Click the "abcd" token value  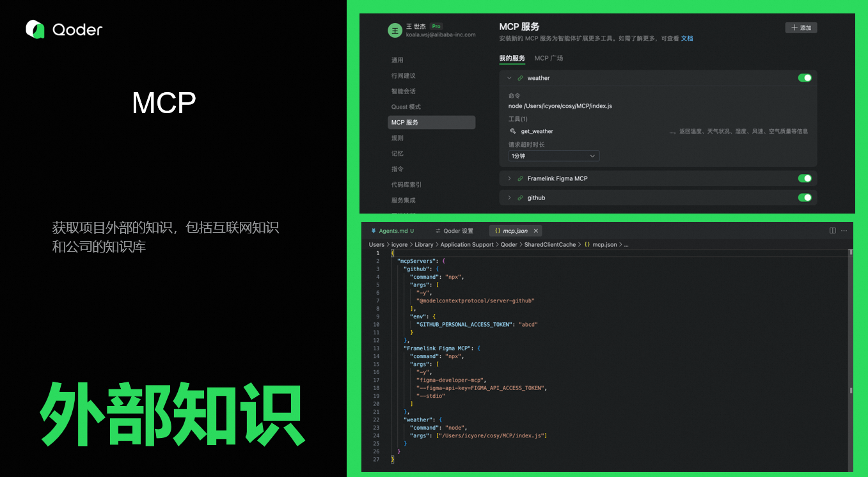tap(528, 324)
